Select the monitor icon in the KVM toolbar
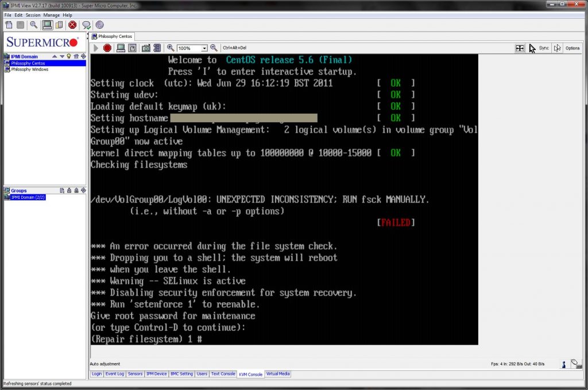The width and height of the screenshot is (588, 390). (x=120, y=48)
